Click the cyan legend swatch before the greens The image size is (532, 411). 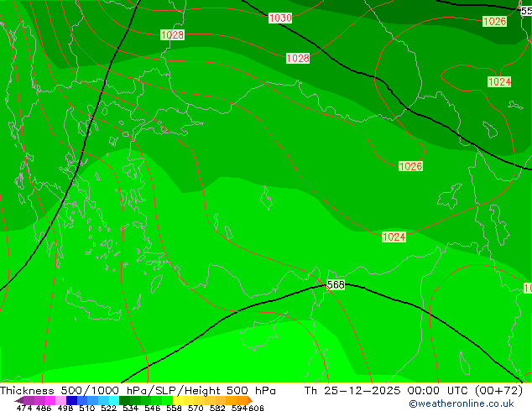tap(114, 400)
